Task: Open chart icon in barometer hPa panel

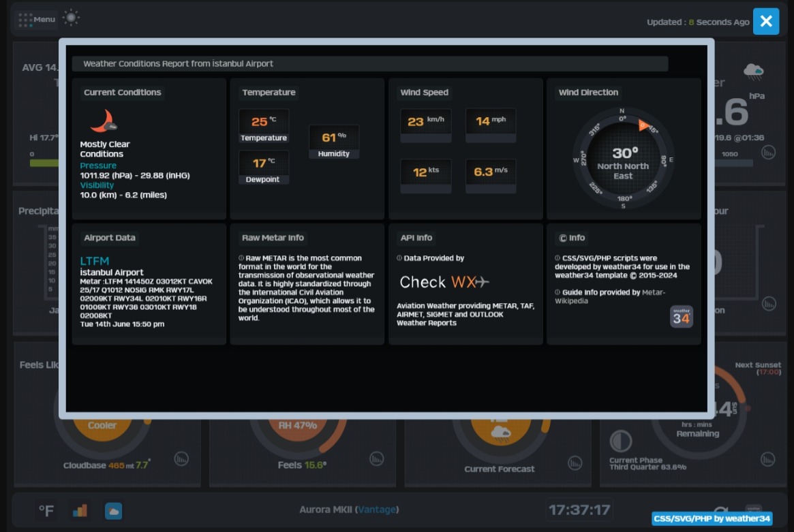Action: tap(768, 153)
